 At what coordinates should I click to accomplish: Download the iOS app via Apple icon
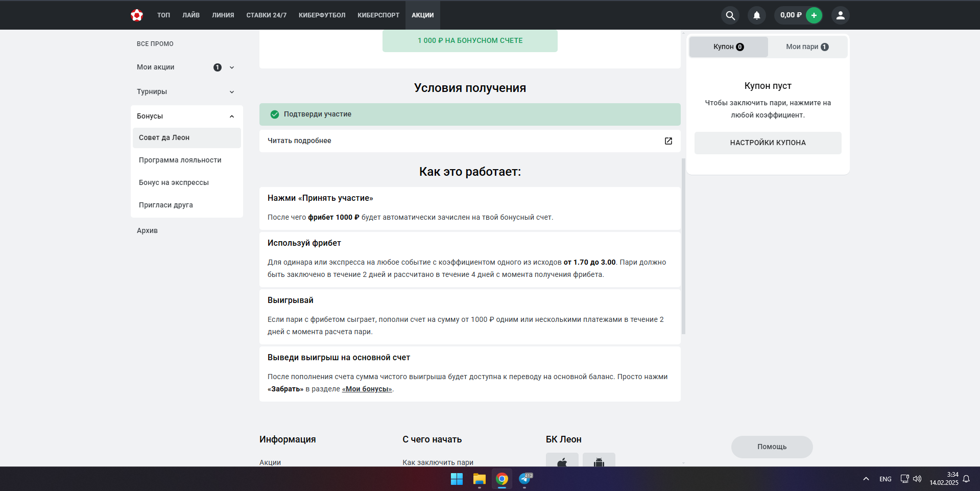click(562, 462)
